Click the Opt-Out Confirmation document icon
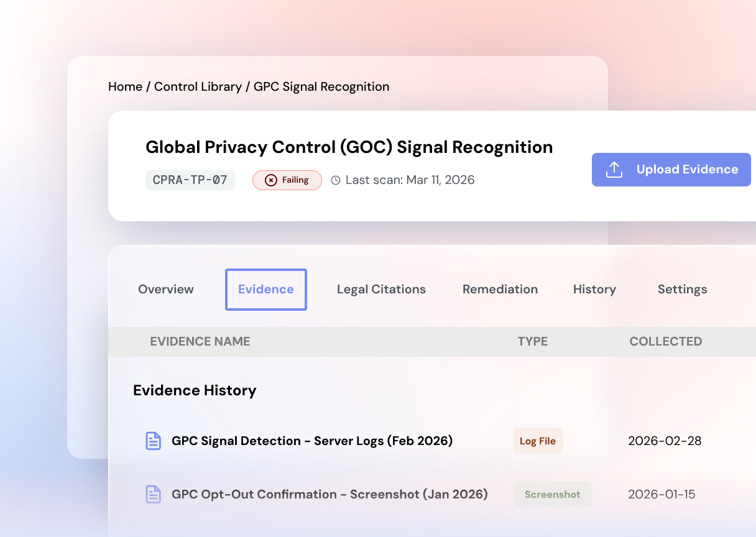The image size is (756, 537). pyautogui.click(x=153, y=494)
